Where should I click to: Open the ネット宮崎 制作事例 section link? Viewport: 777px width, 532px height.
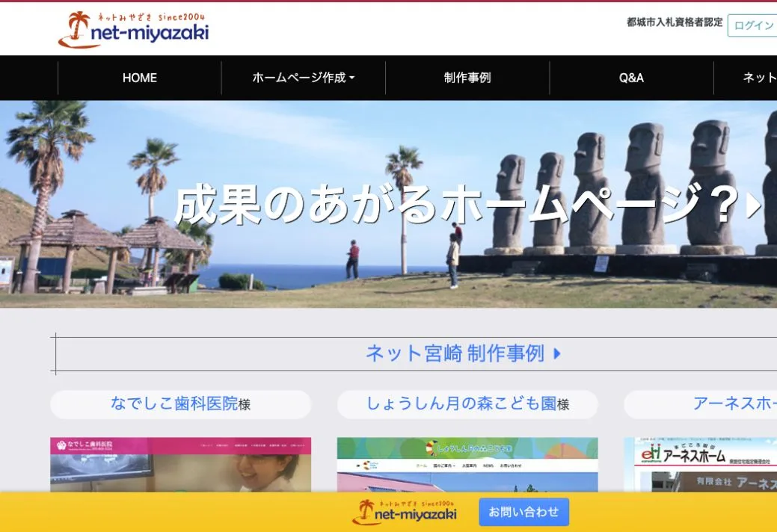point(455,353)
